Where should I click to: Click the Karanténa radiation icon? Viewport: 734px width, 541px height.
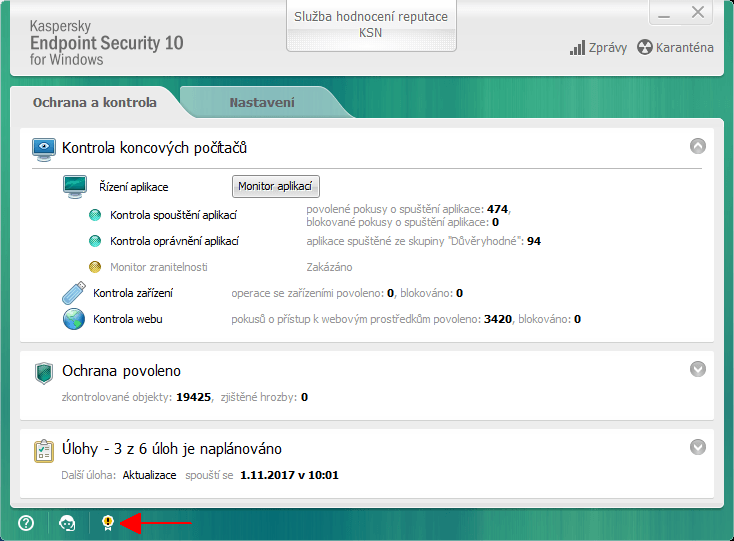pyautogui.click(x=645, y=47)
